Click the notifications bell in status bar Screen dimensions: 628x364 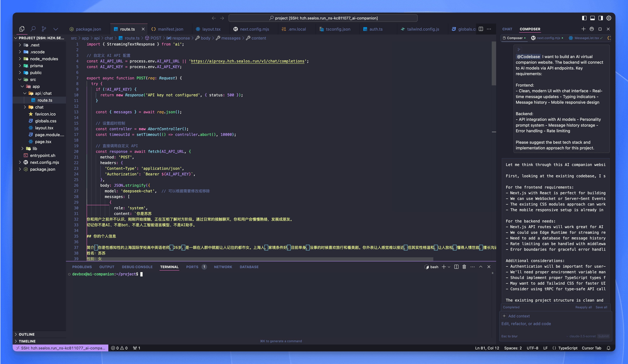pyautogui.click(x=608, y=348)
